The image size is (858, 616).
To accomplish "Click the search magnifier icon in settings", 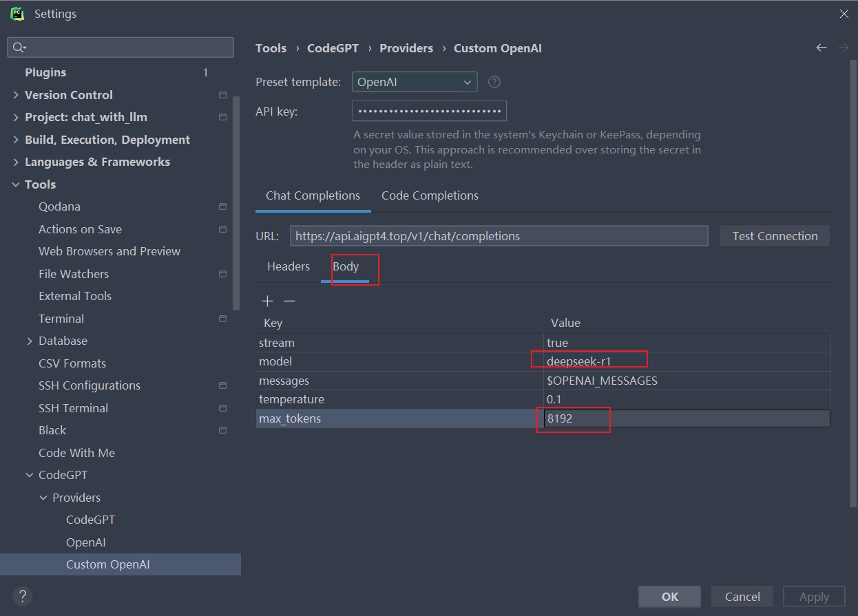I will coord(19,47).
